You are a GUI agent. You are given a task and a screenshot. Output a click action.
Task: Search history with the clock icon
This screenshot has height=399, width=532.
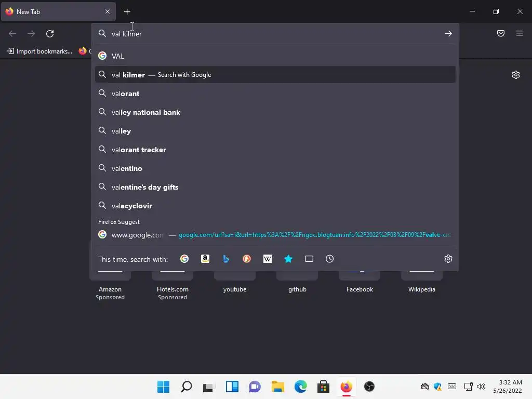click(x=329, y=259)
